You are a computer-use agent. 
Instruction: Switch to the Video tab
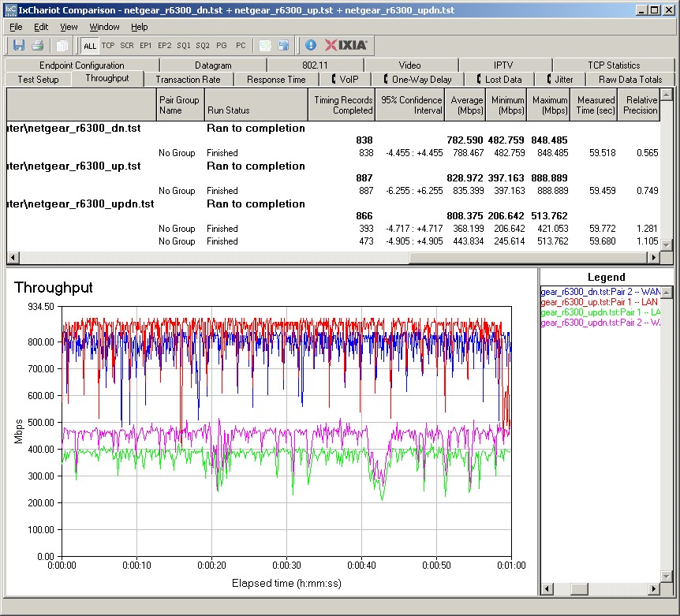coord(410,65)
